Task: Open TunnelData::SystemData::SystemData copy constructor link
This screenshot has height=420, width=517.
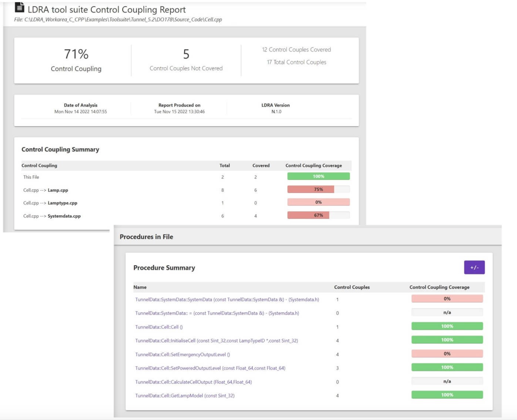Action: (227, 299)
